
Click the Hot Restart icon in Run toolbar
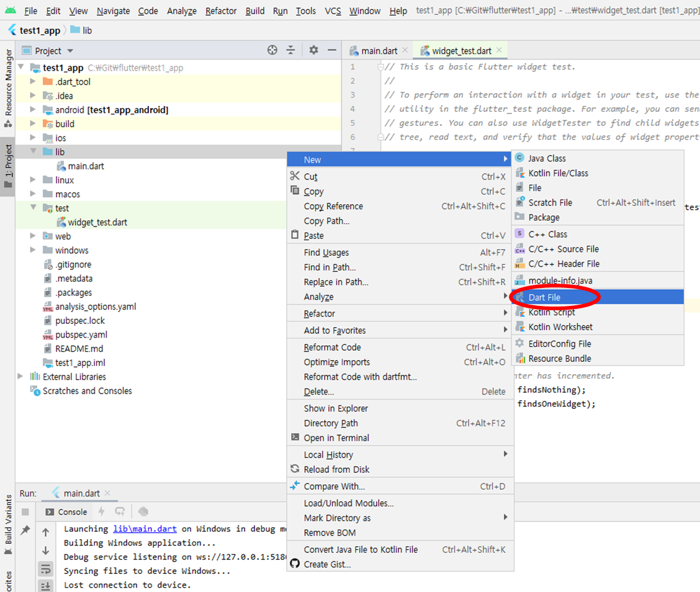pyautogui.click(x=120, y=511)
